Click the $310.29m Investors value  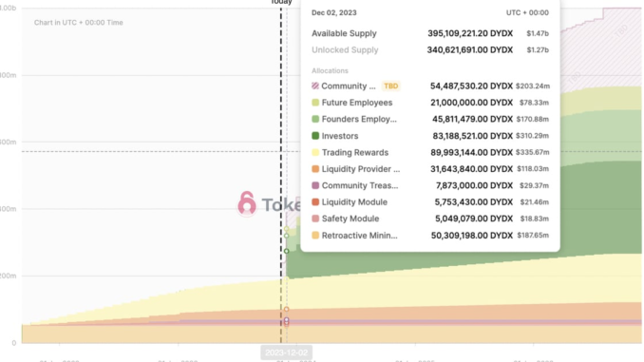[x=533, y=136]
